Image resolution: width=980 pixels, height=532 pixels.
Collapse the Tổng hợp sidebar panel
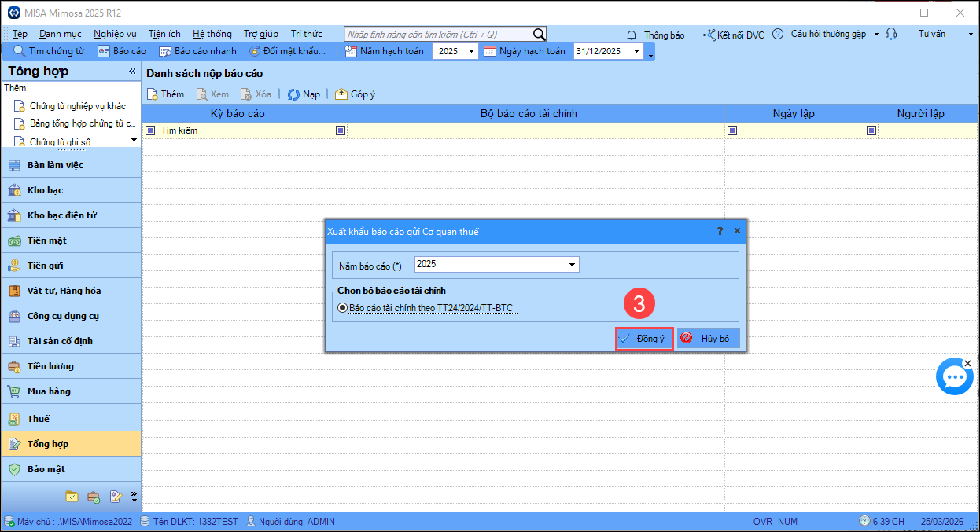tap(132, 72)
